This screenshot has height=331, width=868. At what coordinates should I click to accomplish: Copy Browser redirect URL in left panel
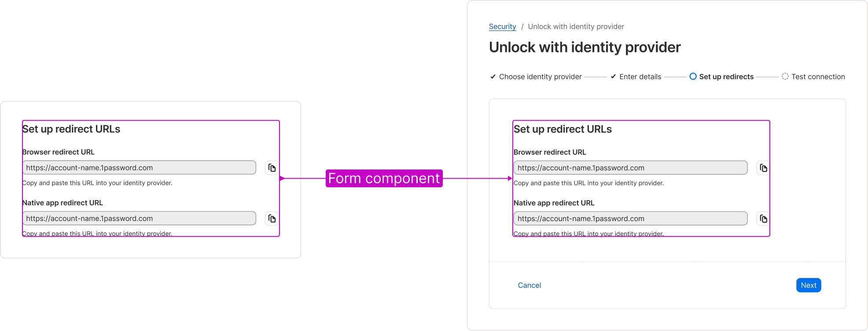coord(272,168)
